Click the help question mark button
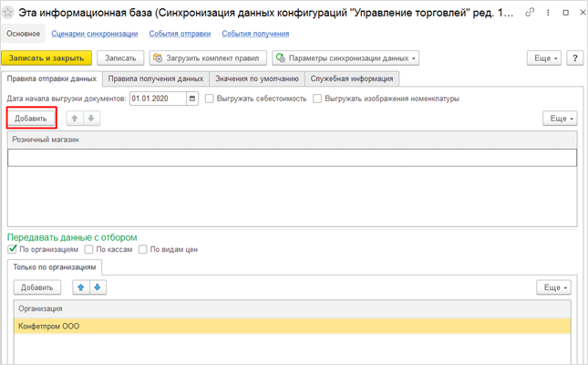 (x=574, y=58)
